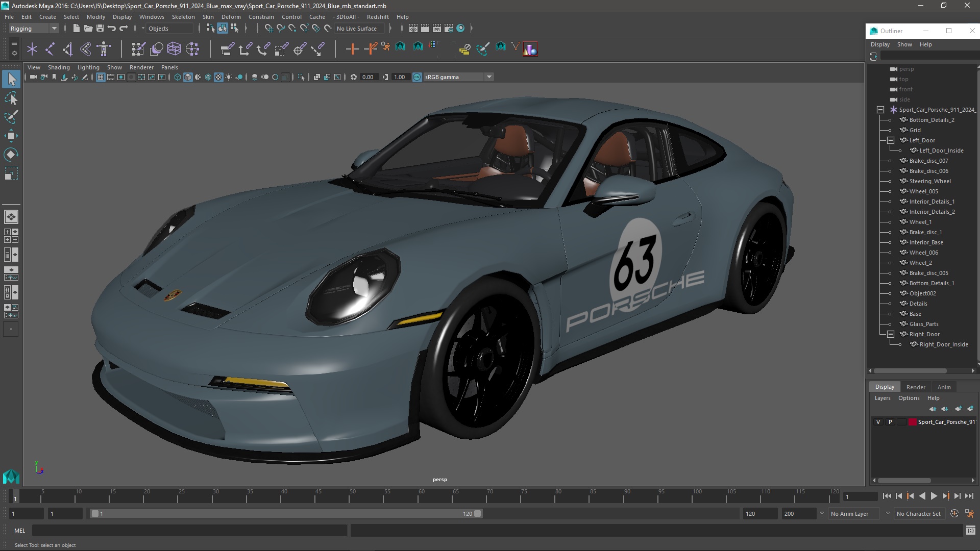Click the create new layer icon
The image size is (980, 551).
point(958,409)
